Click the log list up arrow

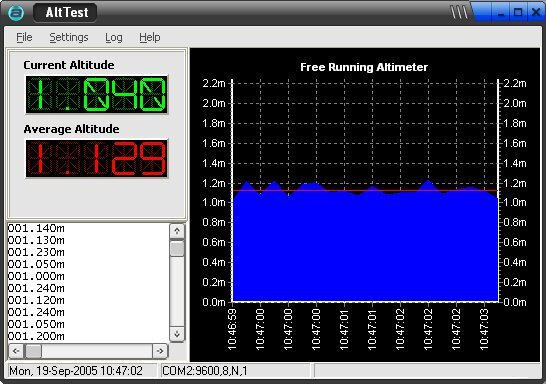(x=177, y=231)
